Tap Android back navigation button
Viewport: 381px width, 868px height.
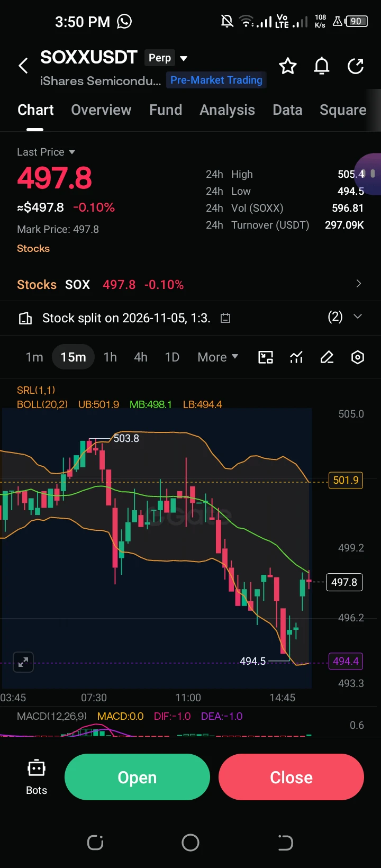point(285,842)
